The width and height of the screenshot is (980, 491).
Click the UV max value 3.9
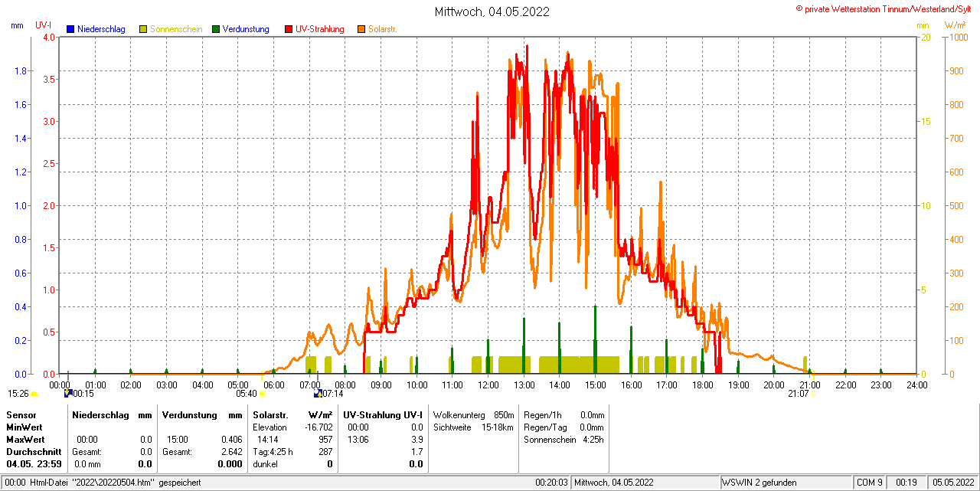(416, 439)
